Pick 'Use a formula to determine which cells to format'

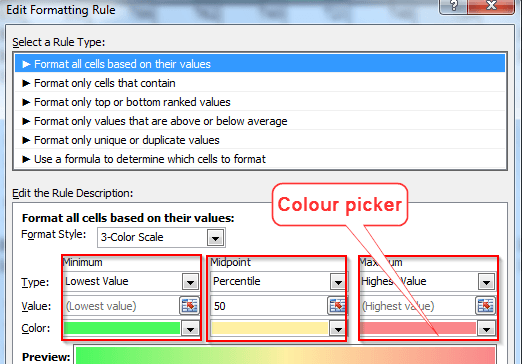[260, 159]
